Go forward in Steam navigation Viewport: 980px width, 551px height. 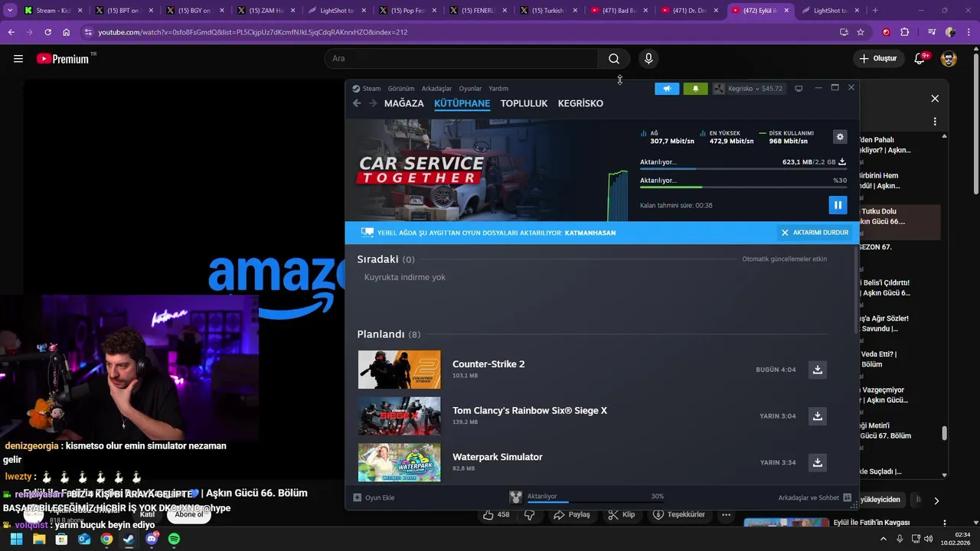click(373, 103)
